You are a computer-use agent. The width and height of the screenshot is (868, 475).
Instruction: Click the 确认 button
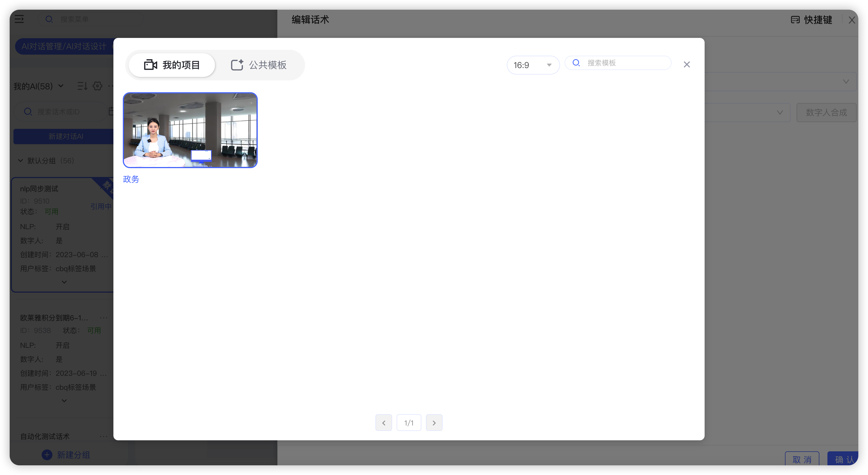click(x=843, y=459)
